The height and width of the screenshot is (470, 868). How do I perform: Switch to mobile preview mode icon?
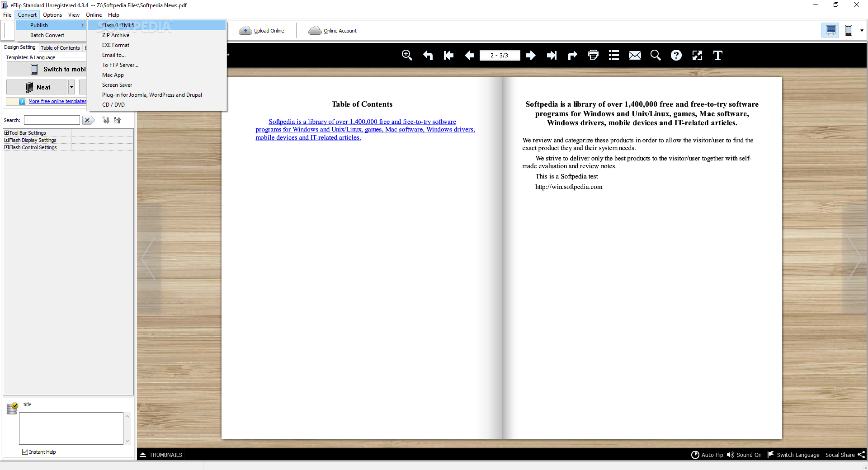click(849, 30)
